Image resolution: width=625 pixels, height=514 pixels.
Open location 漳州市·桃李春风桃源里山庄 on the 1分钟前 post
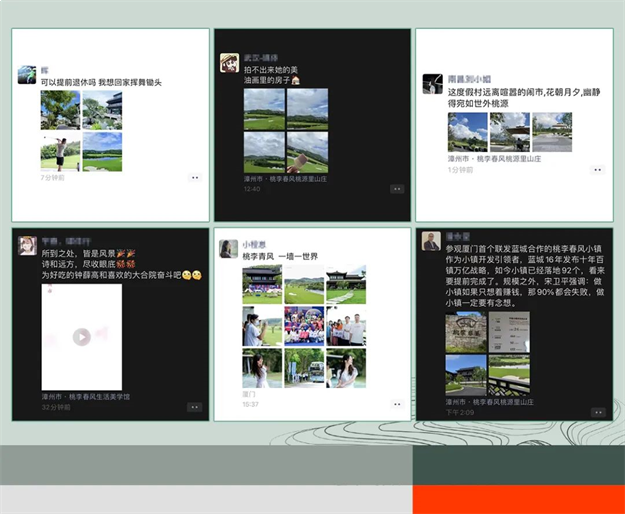pyautogui.click(x=494, y=159)
